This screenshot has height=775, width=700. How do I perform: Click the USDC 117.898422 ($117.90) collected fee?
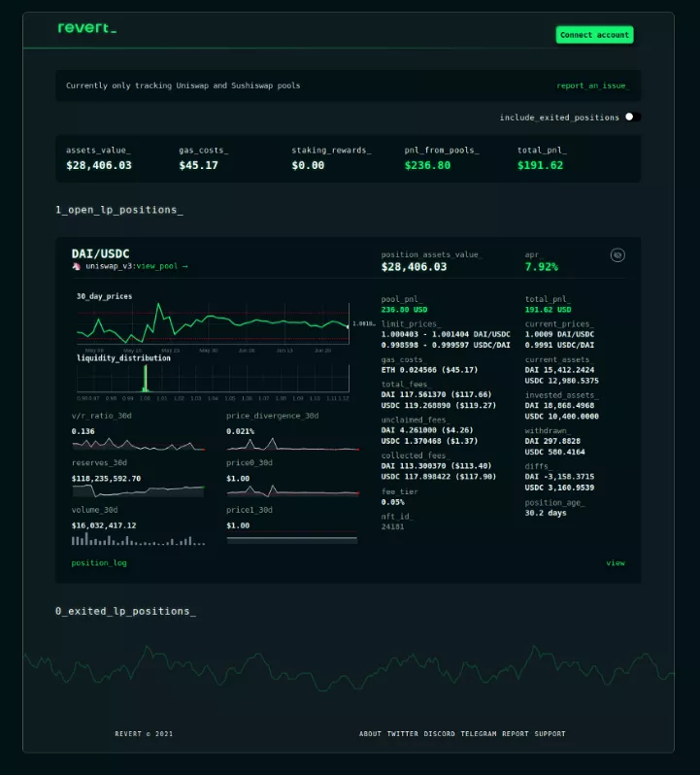tap(438, 477)
